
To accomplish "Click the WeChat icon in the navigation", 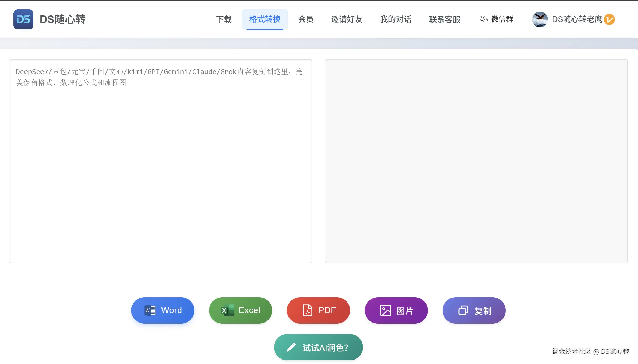I will 484,19.
